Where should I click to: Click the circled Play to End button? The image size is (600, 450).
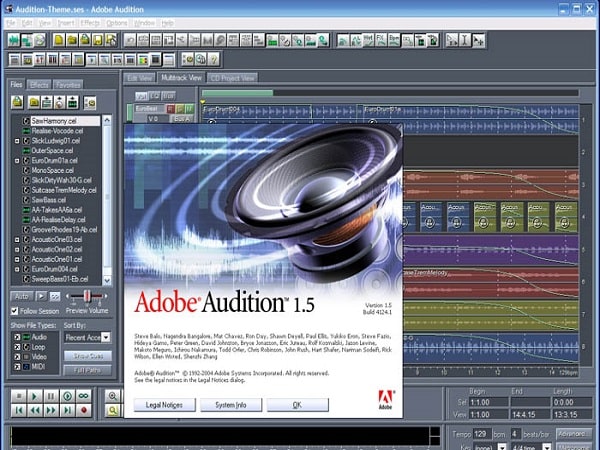(x=67, y=396)
